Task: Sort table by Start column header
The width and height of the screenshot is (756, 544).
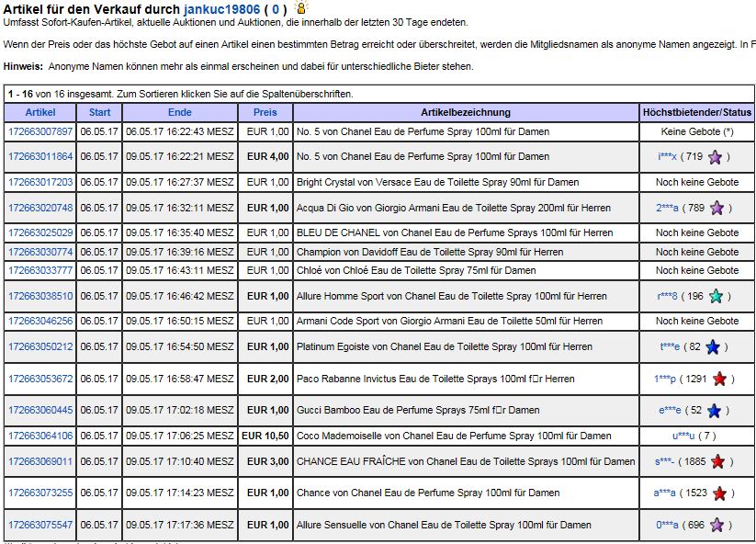Action: click(x=99, y=112)
